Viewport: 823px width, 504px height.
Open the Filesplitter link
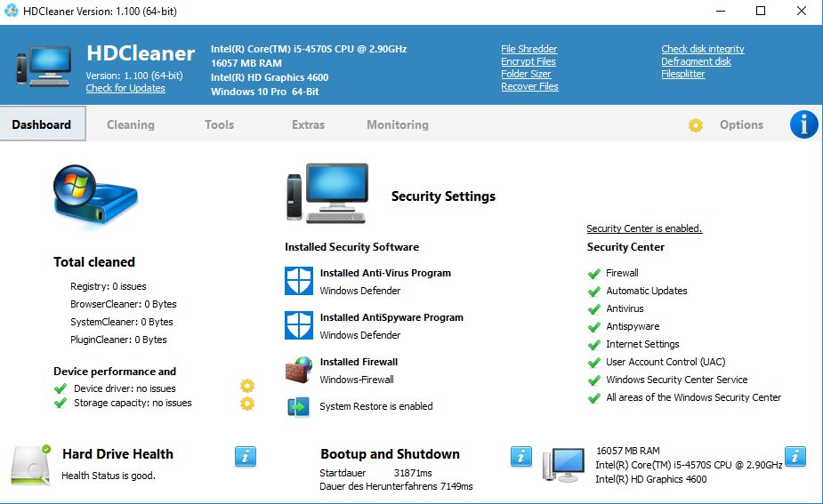click(x=682, y=74)
